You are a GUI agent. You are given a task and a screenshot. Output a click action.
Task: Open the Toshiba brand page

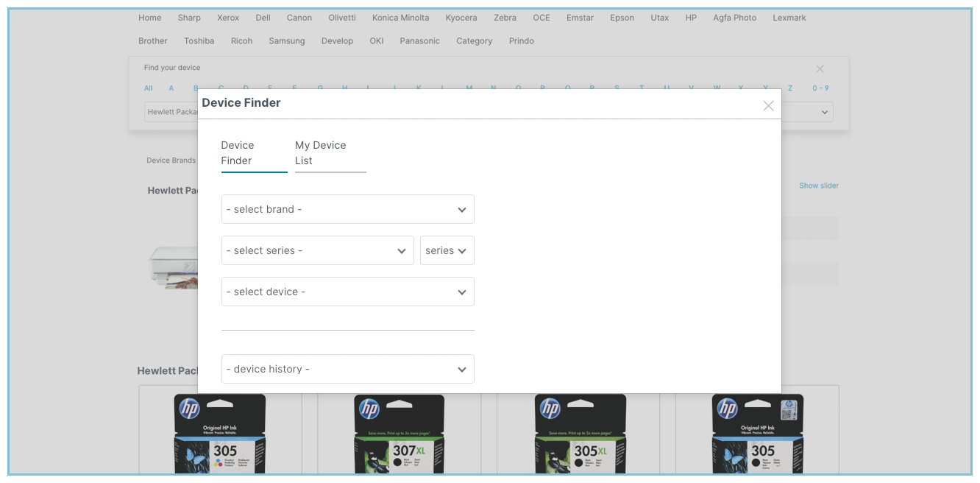[x=199, y=41]
